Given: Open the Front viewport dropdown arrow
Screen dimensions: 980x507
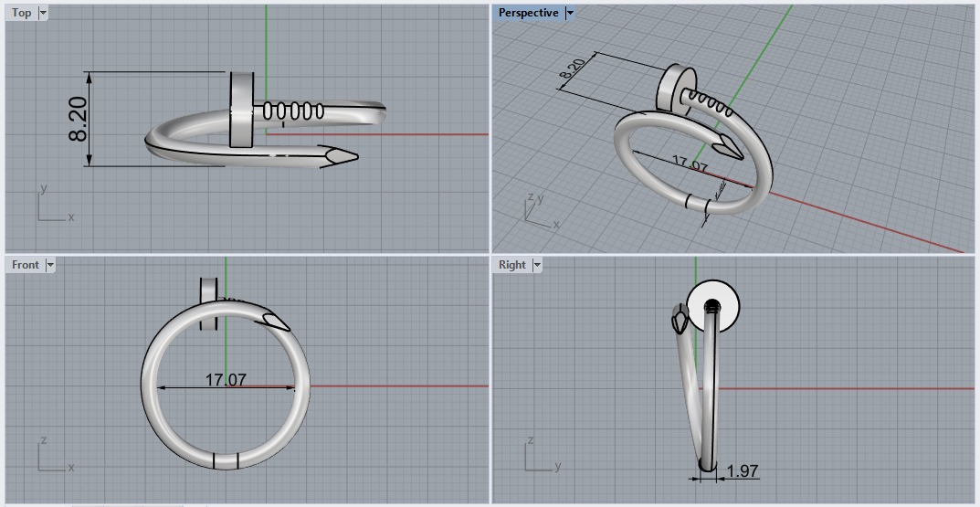Looking at the screenshot, I should [x=50, y=265].
